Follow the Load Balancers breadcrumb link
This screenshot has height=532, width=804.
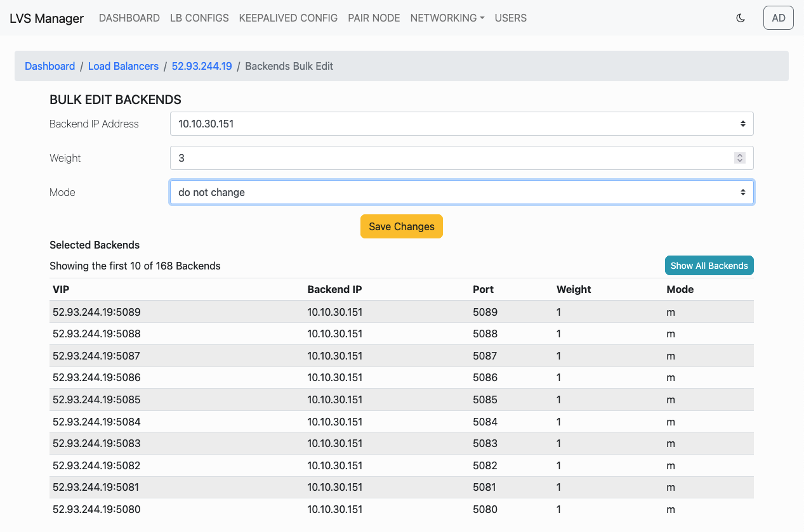click(123, 66)
